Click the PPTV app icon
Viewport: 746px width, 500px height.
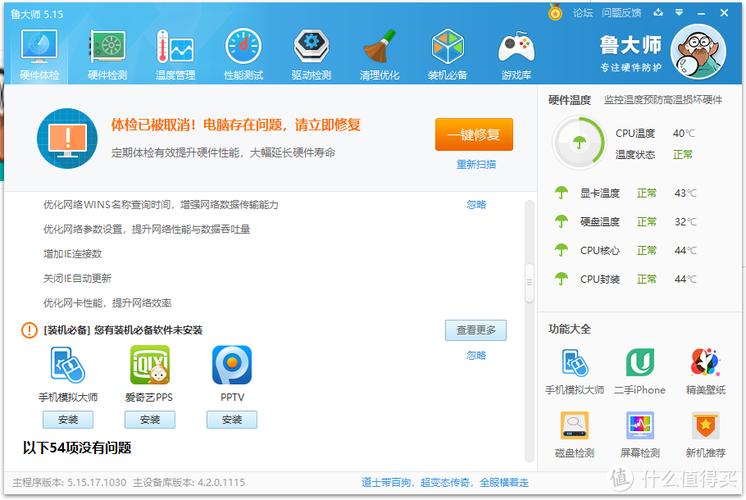tap(232, 365)
